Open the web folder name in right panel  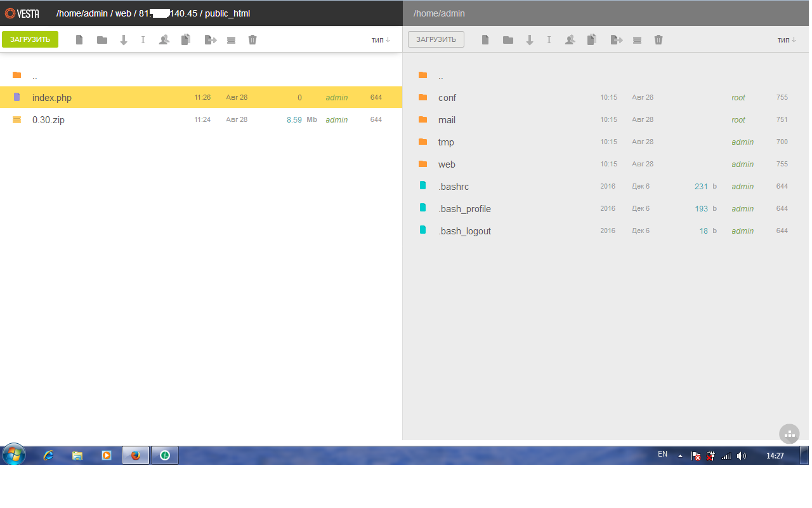pyautogui.click(x=447, y=164)
